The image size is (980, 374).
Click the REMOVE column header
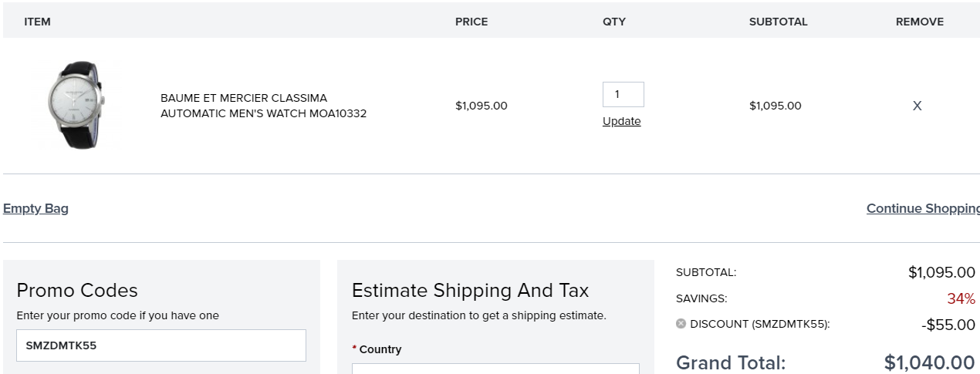click(920, 22)
